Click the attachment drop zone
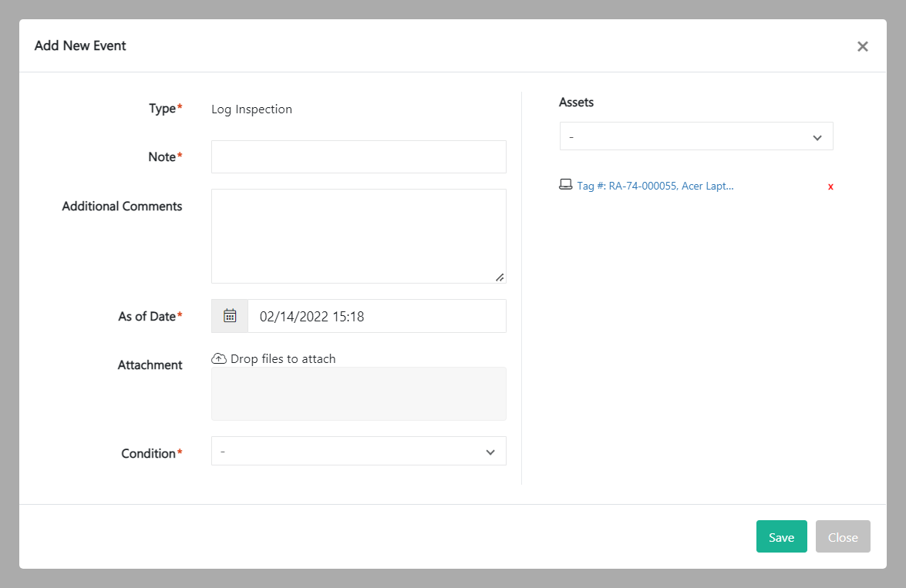This screenshot has width=906, height=588. pyautogui.click(x=359, y=393)
